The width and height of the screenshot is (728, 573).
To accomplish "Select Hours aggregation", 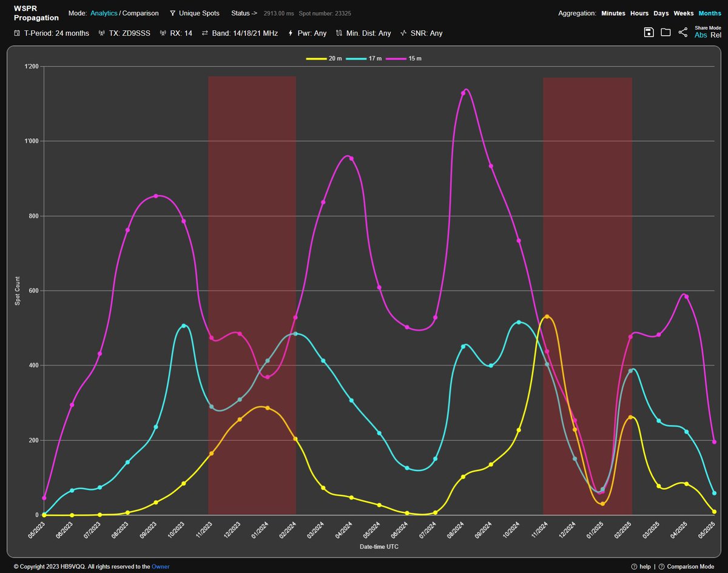I will tap(639, 13).
